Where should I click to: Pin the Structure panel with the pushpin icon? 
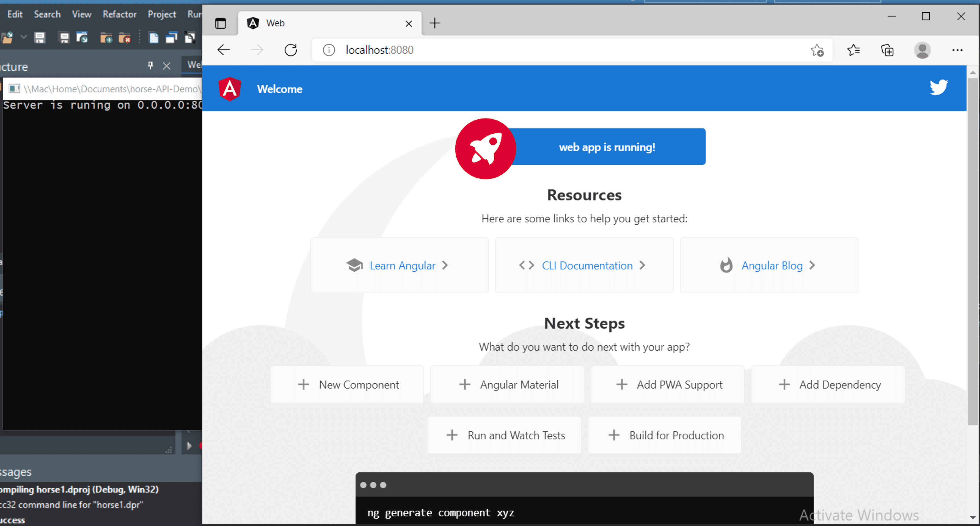click(x=151, y=65)
